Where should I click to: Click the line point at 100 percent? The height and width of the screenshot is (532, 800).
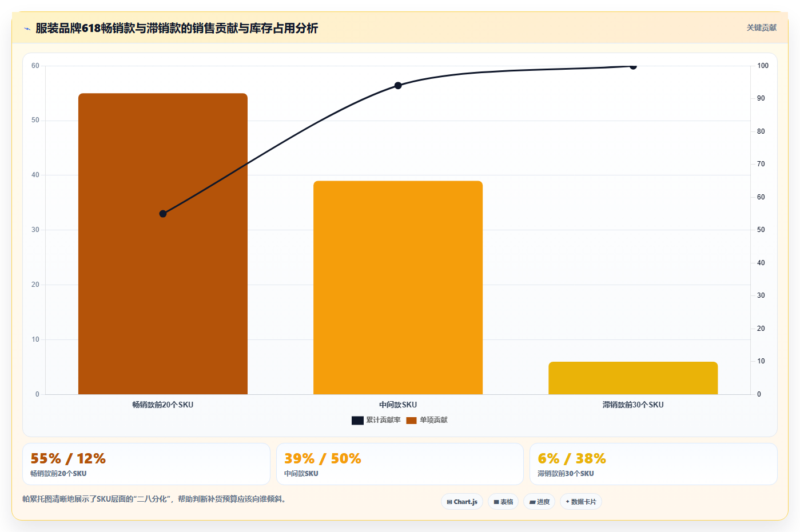tap(633, 66)
